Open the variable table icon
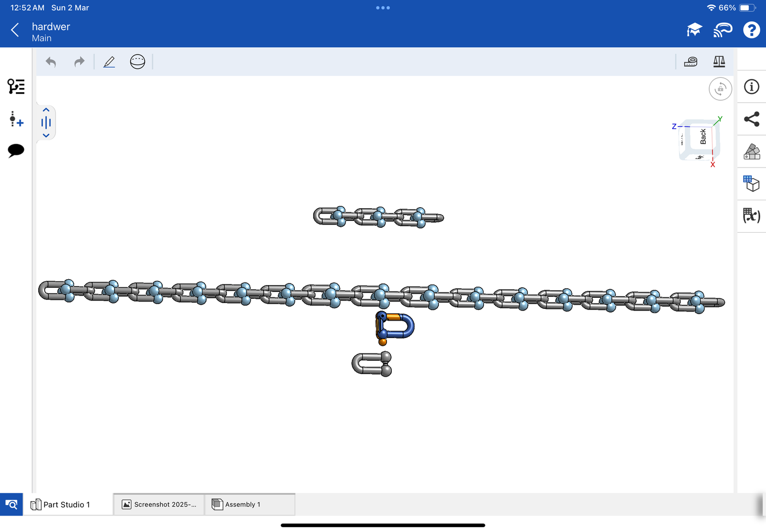The image size is (766, 532). 751,215
